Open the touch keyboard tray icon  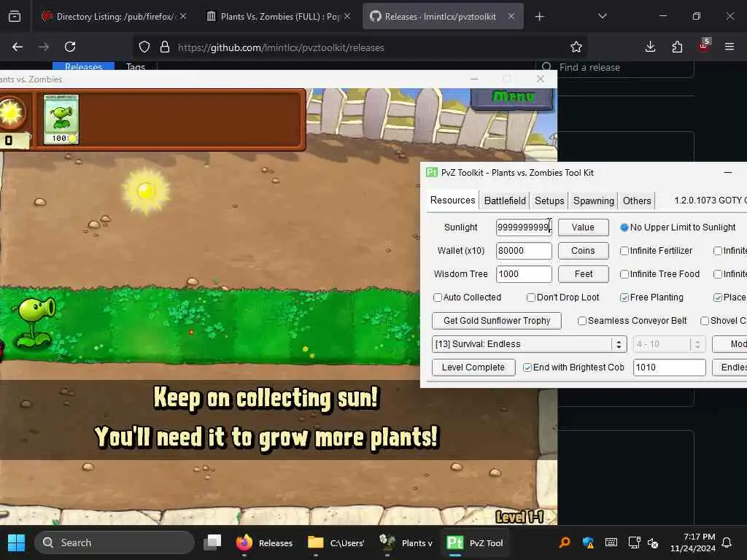click(x=611, y=542)
